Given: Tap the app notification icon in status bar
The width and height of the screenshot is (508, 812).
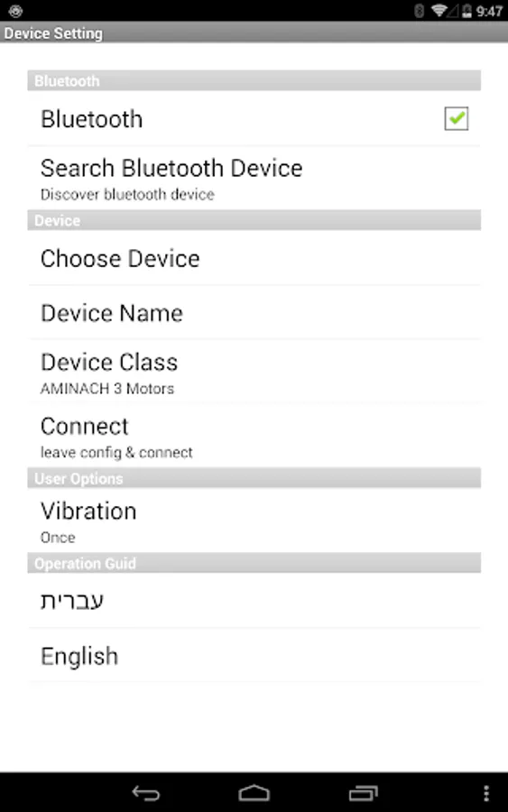Looking at the screenshot, I should (x=15, y=10).
